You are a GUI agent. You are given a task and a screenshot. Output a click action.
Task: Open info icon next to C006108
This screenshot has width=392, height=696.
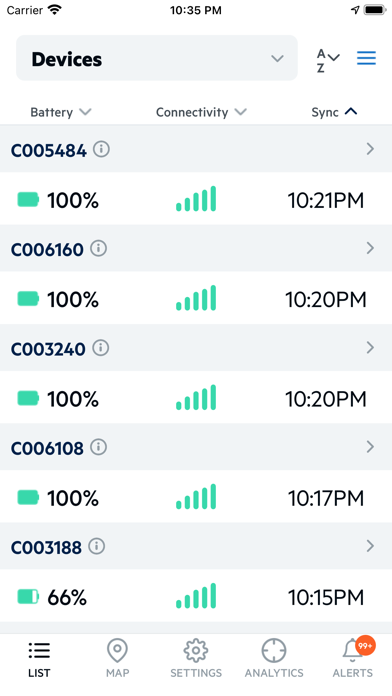point(99,447)
